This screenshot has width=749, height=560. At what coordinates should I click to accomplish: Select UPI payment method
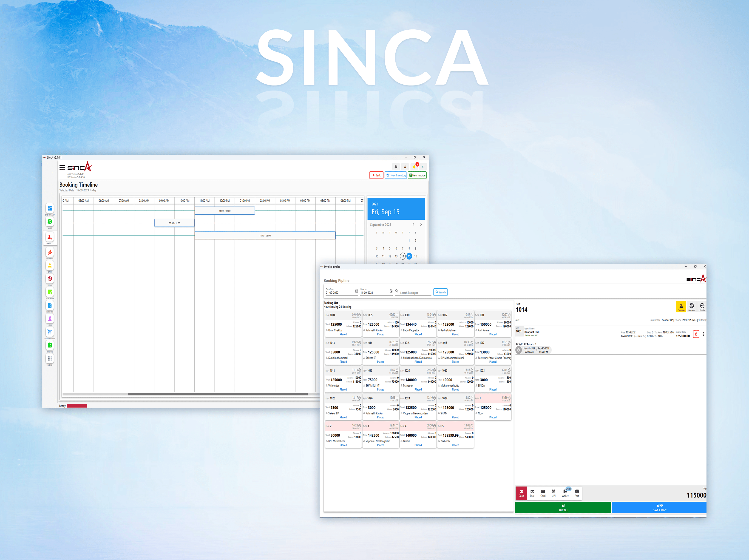click(x=554, y=493)
